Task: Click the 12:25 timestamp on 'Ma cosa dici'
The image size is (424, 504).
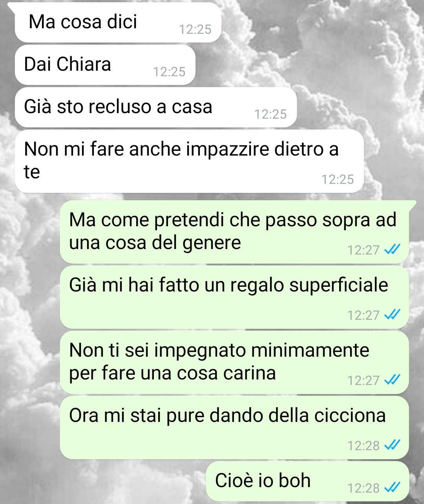Action: (x=195, y=29)
